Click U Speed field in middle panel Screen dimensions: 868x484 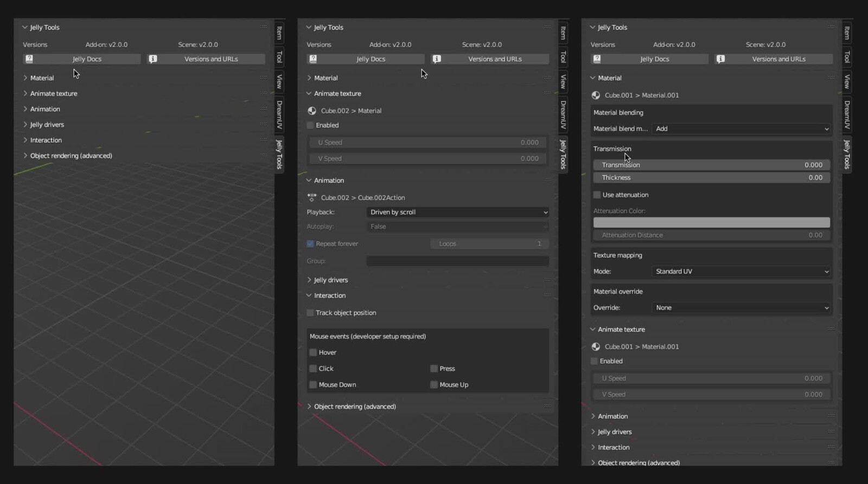pyautogui.click(x=427, y=143)
